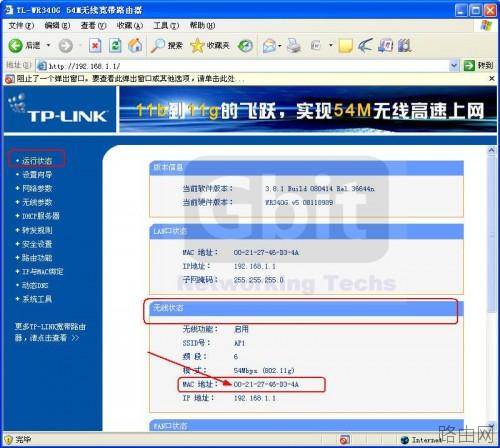Click the Internet zone globe in status bar

coord(405,440)
